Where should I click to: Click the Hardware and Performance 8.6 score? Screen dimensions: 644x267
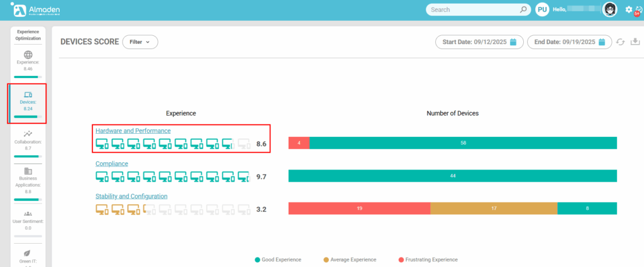coord(261,144)
